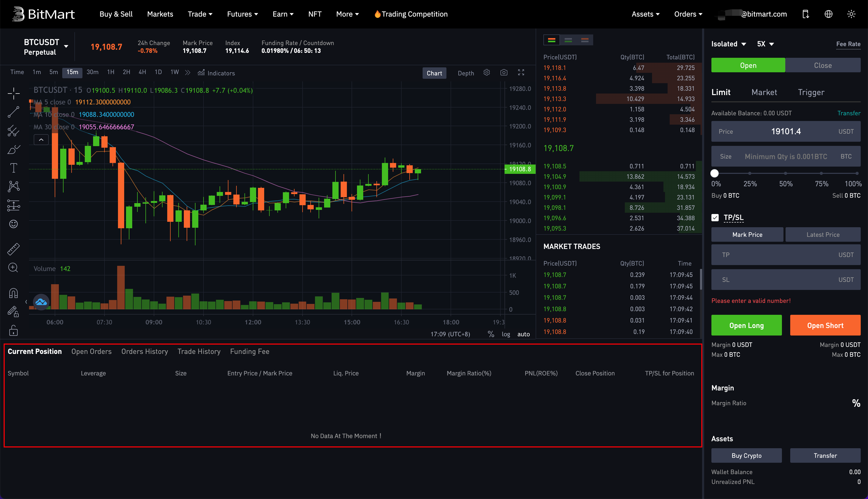This screenshot has width=868, height=499.
Task: Show more timeframe options arrow
Action: pos(187,72)
